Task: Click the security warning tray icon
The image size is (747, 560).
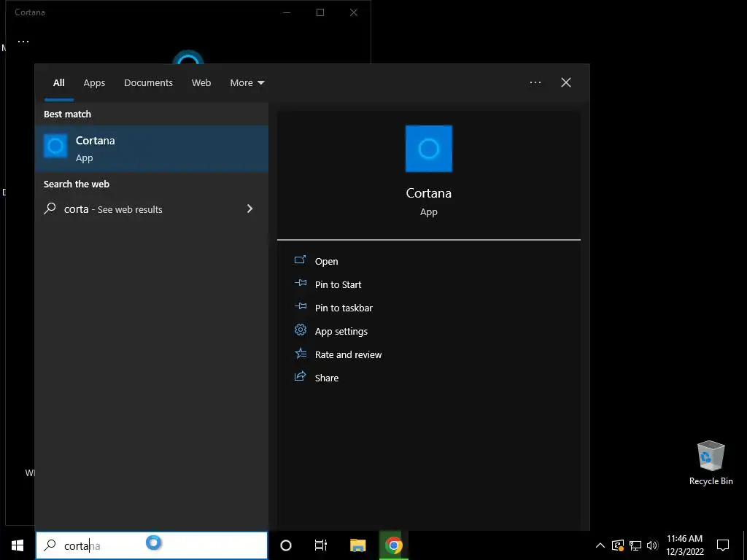Action: point(618,545)
